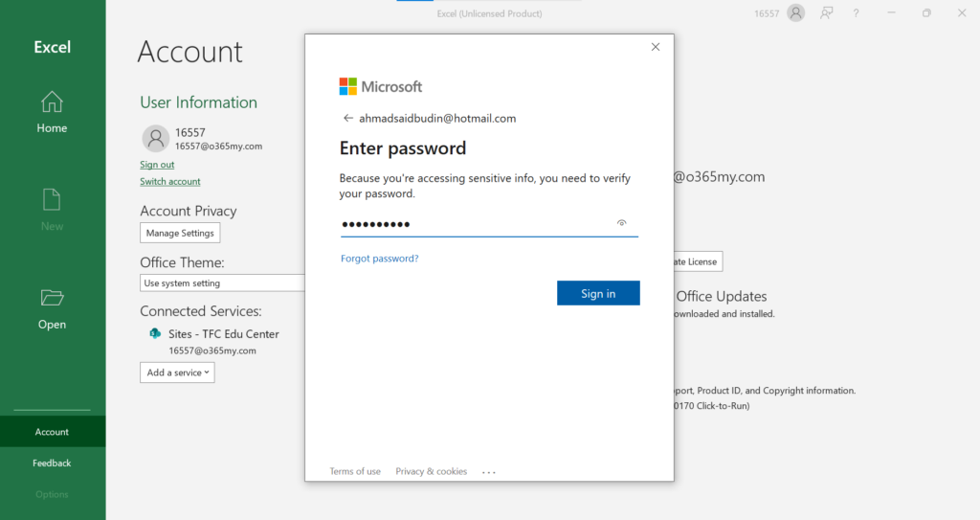980x520 pixels.
Task: Select the Account tab in sidebar
Action: coord(53,432)
